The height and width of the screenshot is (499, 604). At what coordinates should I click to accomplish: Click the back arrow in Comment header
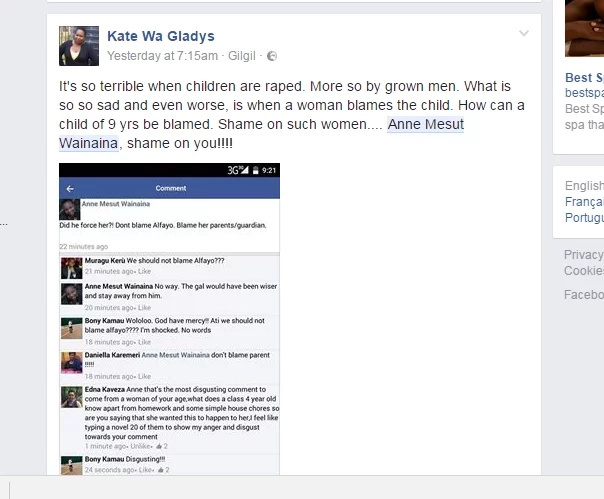[70, 188]
